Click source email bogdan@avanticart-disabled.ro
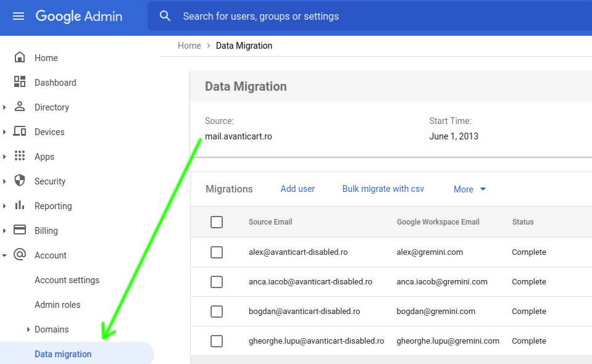The image size is (592, 364). (x=304, y=311)
